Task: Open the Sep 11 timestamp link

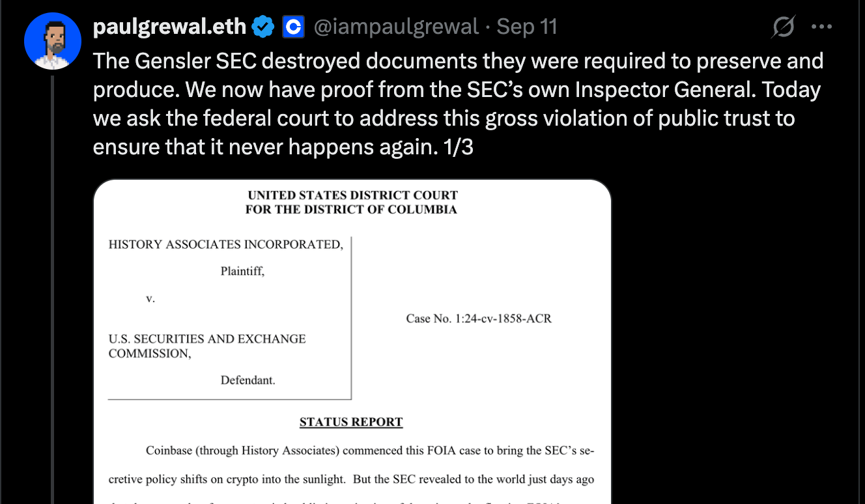Action: pos(526,27)
